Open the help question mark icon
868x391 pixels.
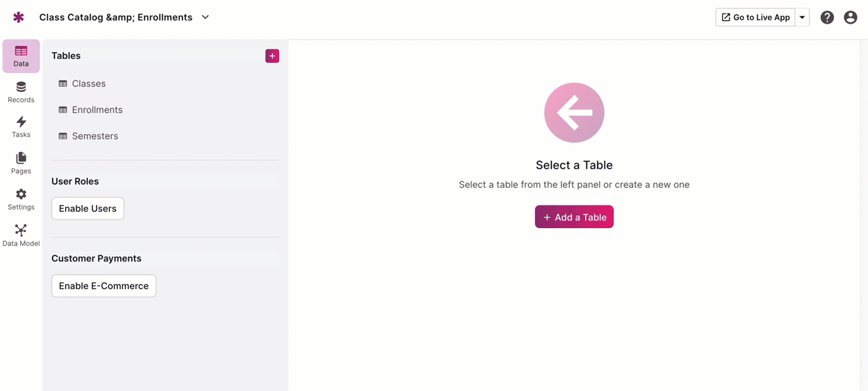827,18
